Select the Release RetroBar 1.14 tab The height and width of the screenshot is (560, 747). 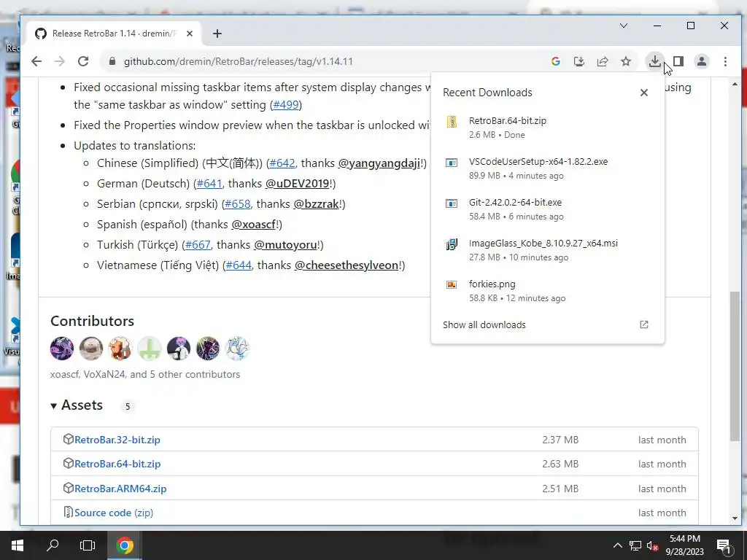[115, 34]
